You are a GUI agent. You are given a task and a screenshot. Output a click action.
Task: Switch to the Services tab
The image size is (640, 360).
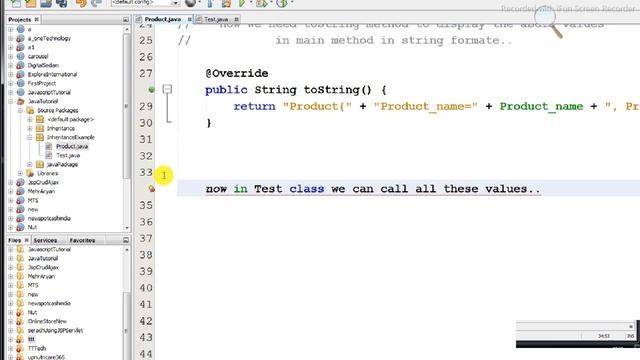click(x=45, y=240)
